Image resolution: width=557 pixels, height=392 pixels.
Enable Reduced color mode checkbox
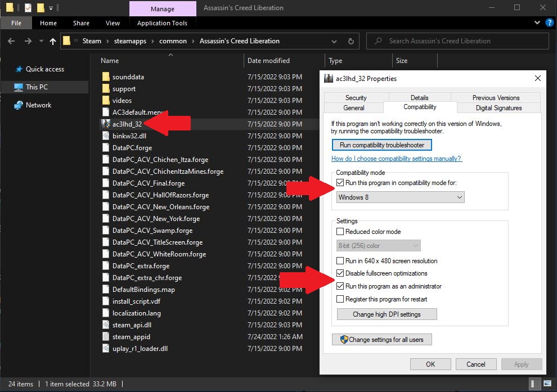pyautogui.click(x=340, y=232)
